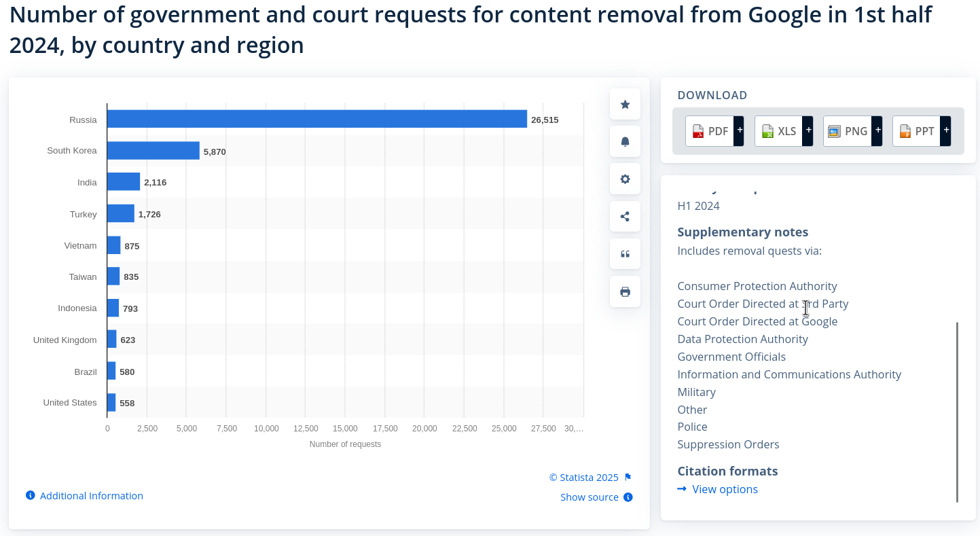This screenshot has width=980, height=536.
Task: Click the Show source link
Action: [x=589, y=497]
